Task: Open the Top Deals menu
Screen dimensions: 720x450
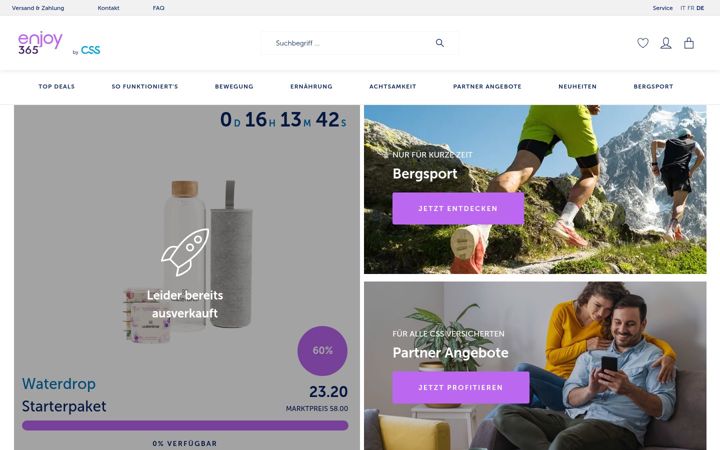Action: point(56,86)
